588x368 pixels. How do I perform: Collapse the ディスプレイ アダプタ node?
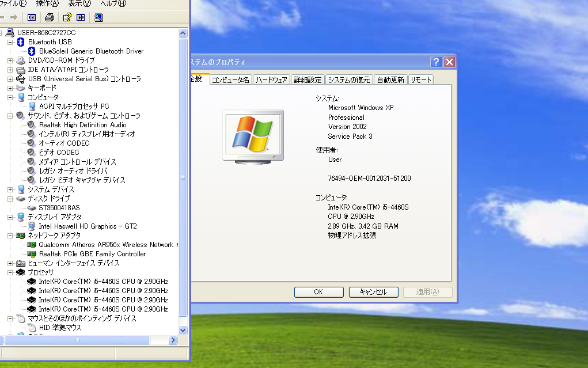10,217
